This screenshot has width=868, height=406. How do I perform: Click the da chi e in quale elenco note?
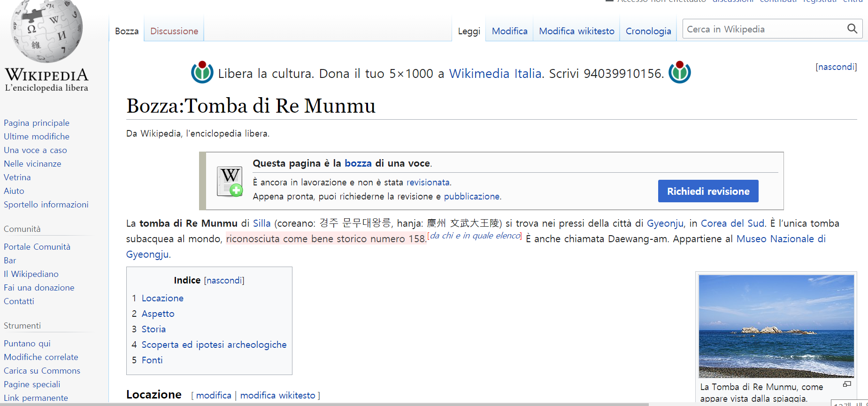coord(475,236)
